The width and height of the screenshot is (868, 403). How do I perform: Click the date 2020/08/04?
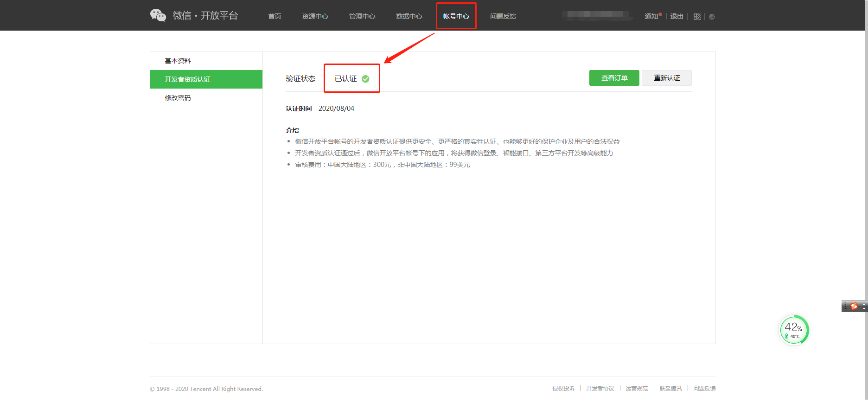tap(336, 109)
